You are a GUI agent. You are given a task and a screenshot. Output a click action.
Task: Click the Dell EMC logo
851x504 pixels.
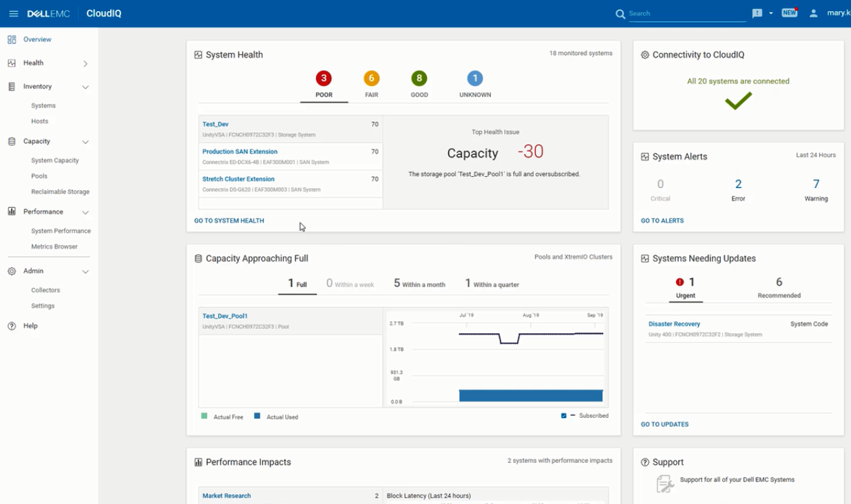coord(48,14)
